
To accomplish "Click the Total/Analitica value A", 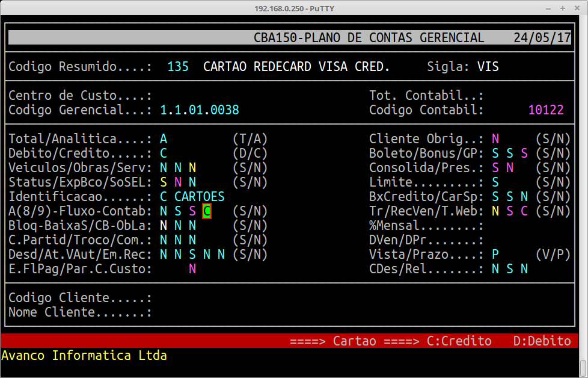I will (164, 138).
